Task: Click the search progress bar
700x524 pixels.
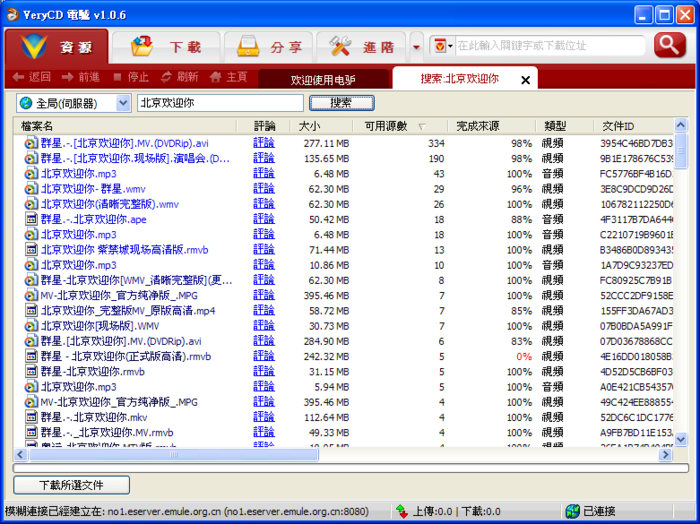Action: click(351, 468)
